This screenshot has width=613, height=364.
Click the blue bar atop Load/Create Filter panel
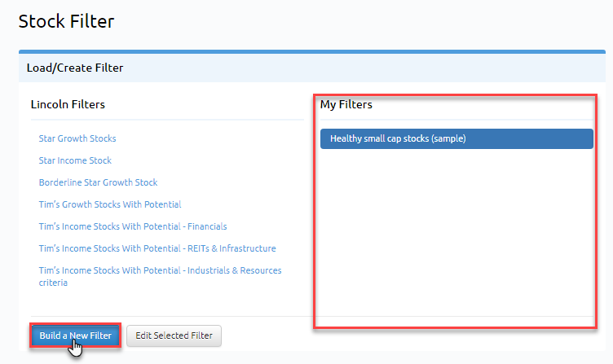312,51
